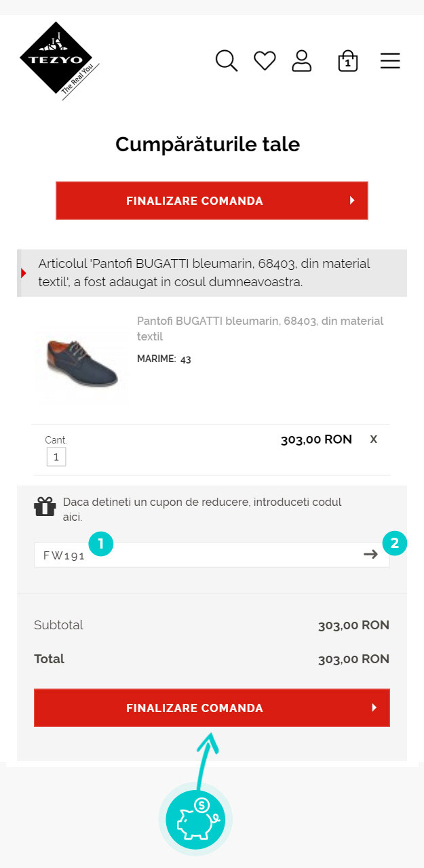This screenshot has height=868, width=424.
Task: Open the Bugatti shoe product thumbnail
Action: (x=81, y=363)
